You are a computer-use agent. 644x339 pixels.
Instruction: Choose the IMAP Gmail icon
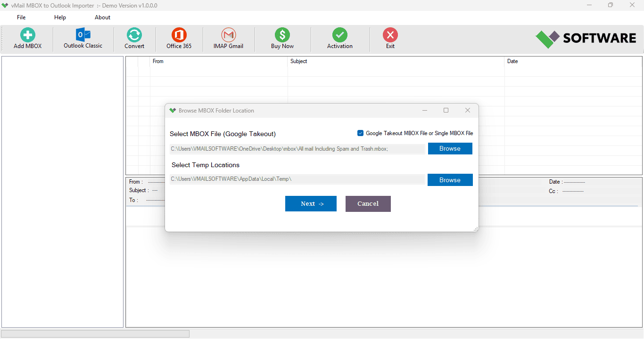pos(228,35)
